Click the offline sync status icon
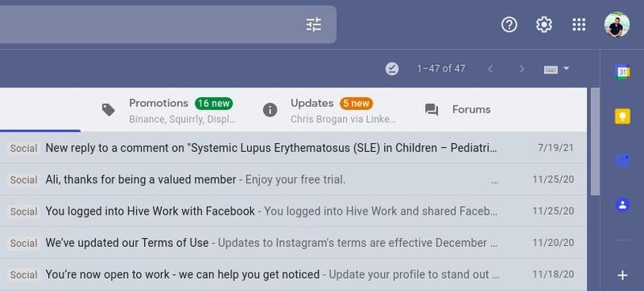644x291 pixels. (392, 69)
